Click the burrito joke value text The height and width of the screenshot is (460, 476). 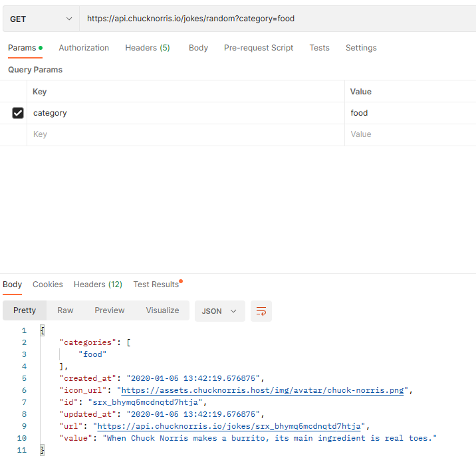(269, 438)
